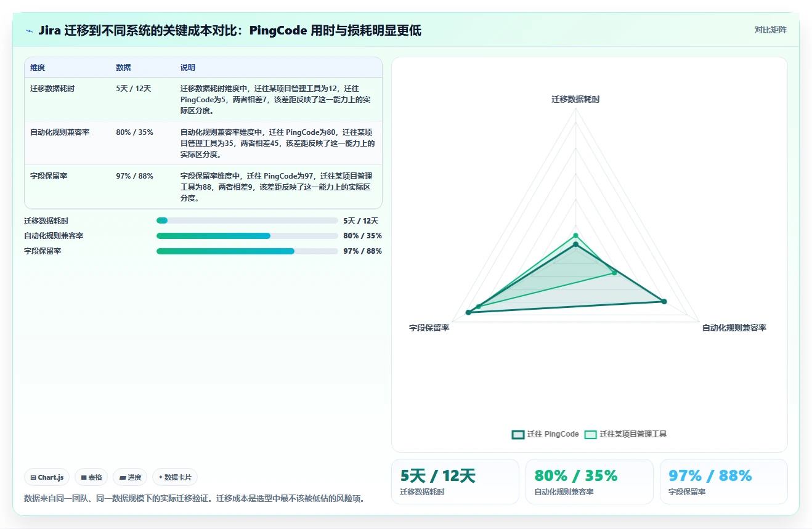The width and height of the screenshot is (812, 529).
Task: Toggle 迁往某项目管理工具 legend entry
Action: pyautogui.click(x=625, y=434)
